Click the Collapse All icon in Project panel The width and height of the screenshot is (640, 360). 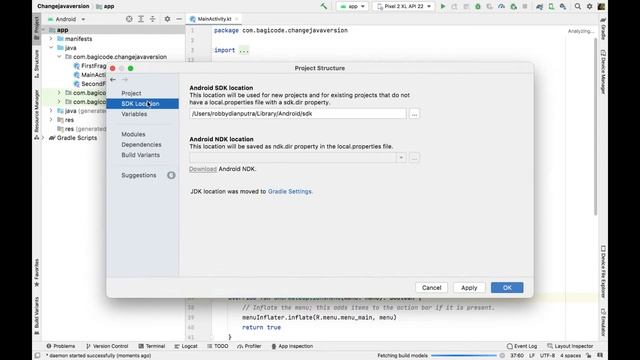coord(153,19)
